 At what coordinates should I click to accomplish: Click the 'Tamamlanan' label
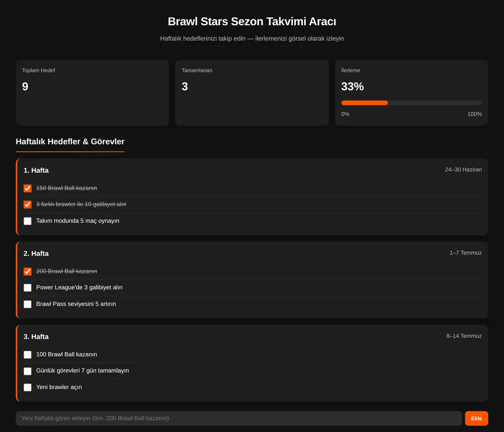pos(197,71)
